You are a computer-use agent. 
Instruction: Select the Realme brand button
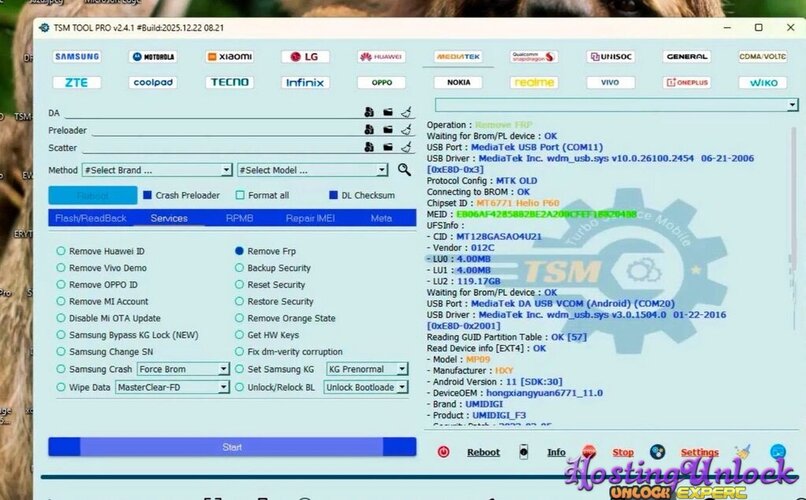click(x=534, y=82)
